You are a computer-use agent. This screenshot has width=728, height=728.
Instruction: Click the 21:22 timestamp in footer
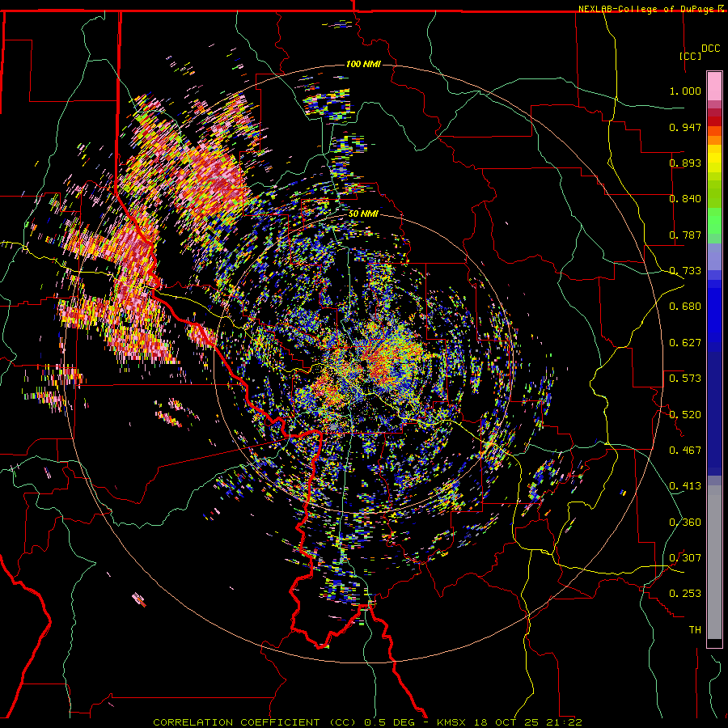(565, 722)
